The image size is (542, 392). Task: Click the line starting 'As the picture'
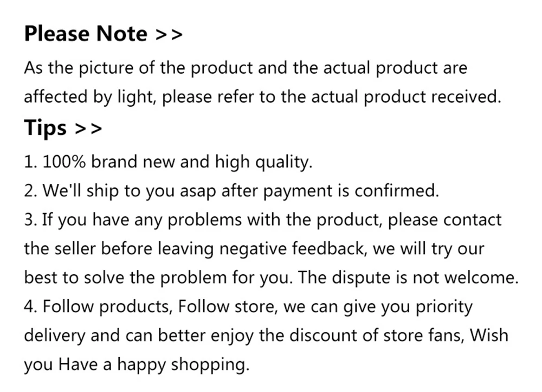[246, 67]
